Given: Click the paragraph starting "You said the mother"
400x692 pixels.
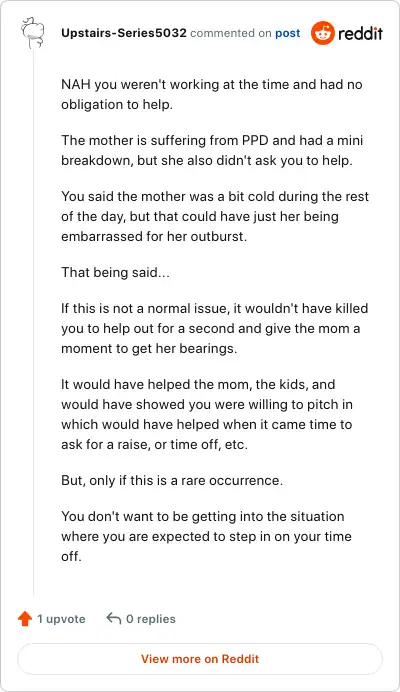Looking at the screenshot, I should point(215,216).
